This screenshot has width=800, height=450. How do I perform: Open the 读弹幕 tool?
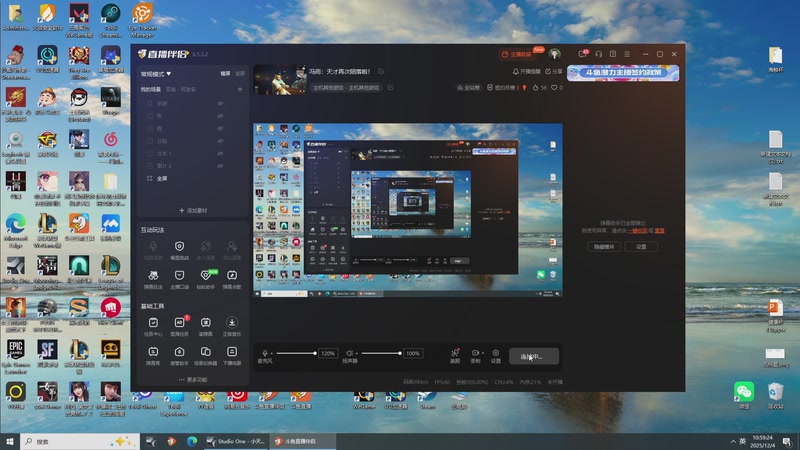pos(206,326)
